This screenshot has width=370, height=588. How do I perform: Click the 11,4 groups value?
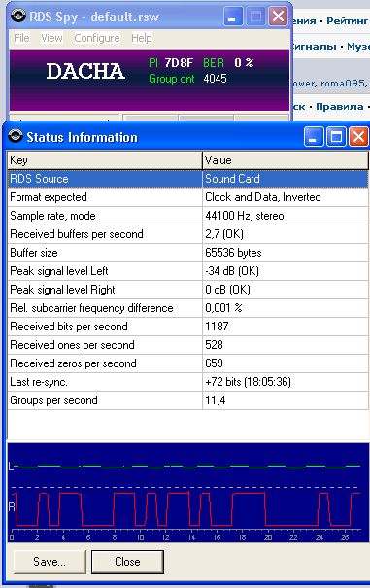point(286,400)
